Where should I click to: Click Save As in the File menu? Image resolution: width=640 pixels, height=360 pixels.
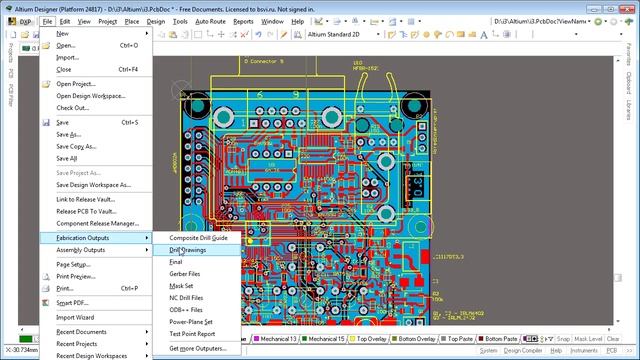[x=96, y=134]
